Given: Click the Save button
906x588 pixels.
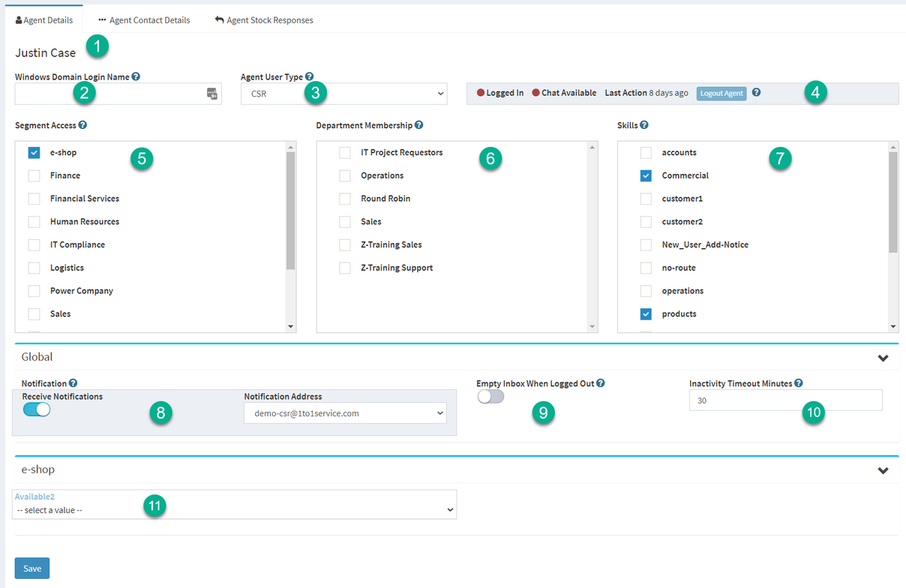Looking at the screenshot, I should pos(32,568).
